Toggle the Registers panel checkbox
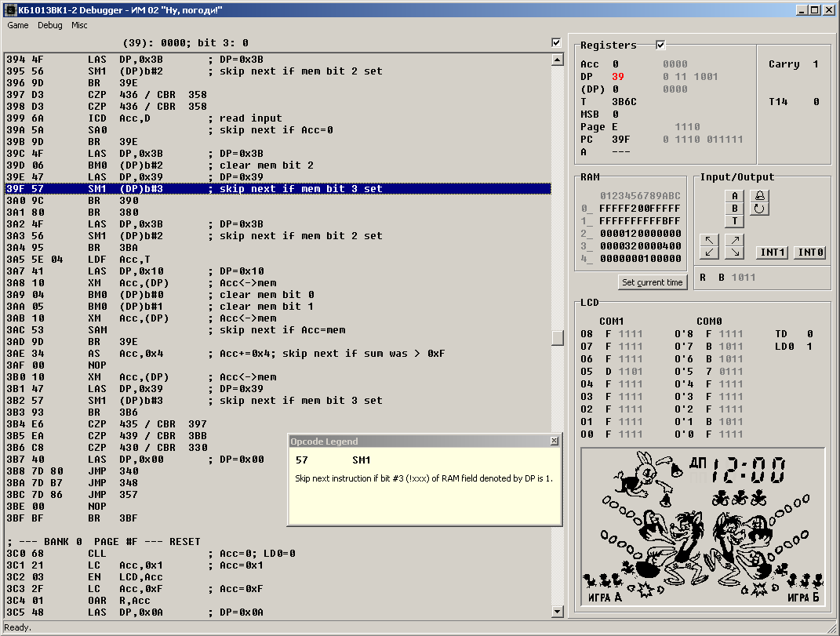 coord(660,45)
